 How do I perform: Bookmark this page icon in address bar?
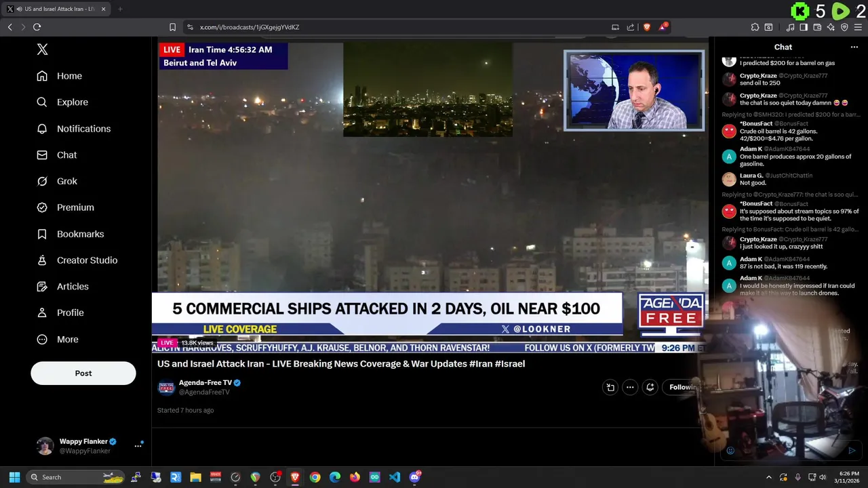coord(172,27)
